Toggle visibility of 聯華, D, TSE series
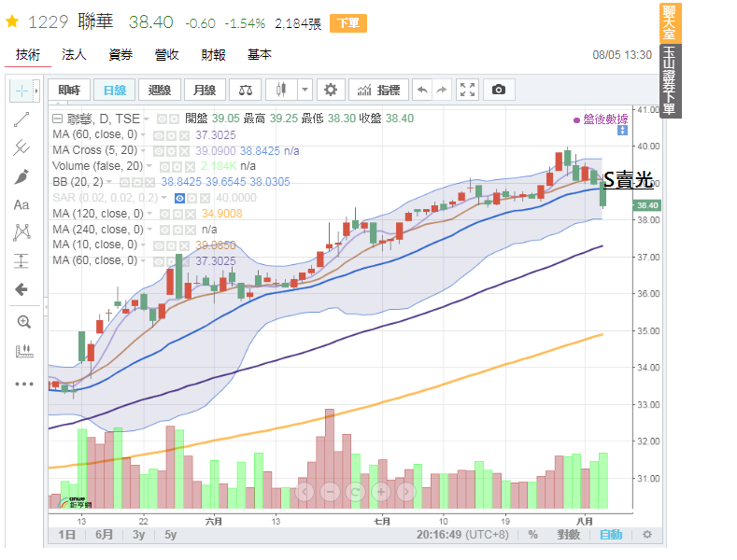Viewport: 737px width, 560px height. coord(162,119)
